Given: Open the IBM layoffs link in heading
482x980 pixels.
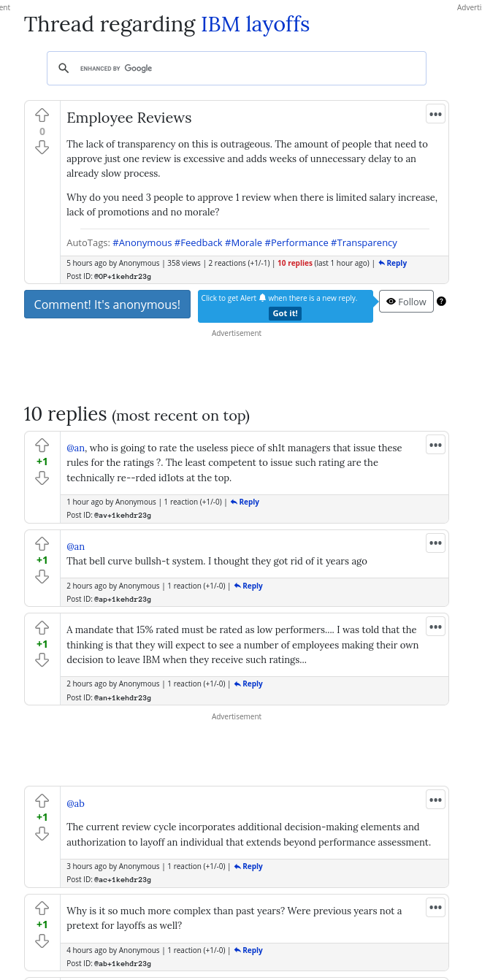Looking at the screenshot, I should (255, 24).
